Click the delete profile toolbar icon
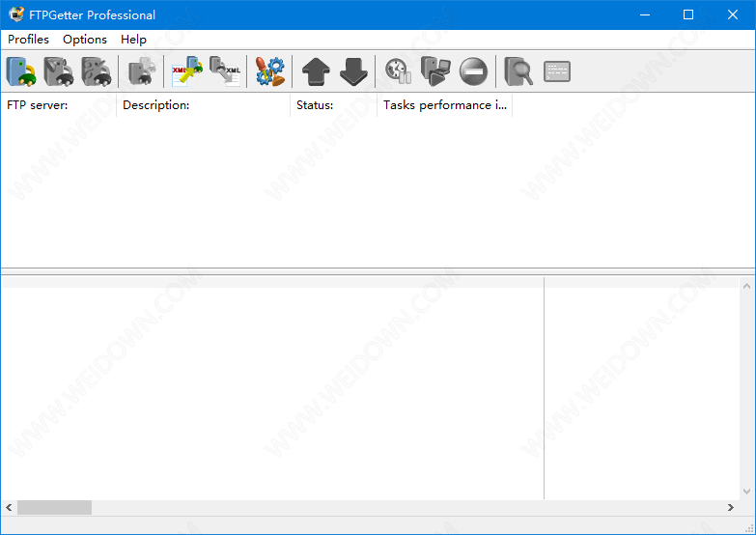Image resolution: width=756 pixels, height=535 pixels. [97, 71]
